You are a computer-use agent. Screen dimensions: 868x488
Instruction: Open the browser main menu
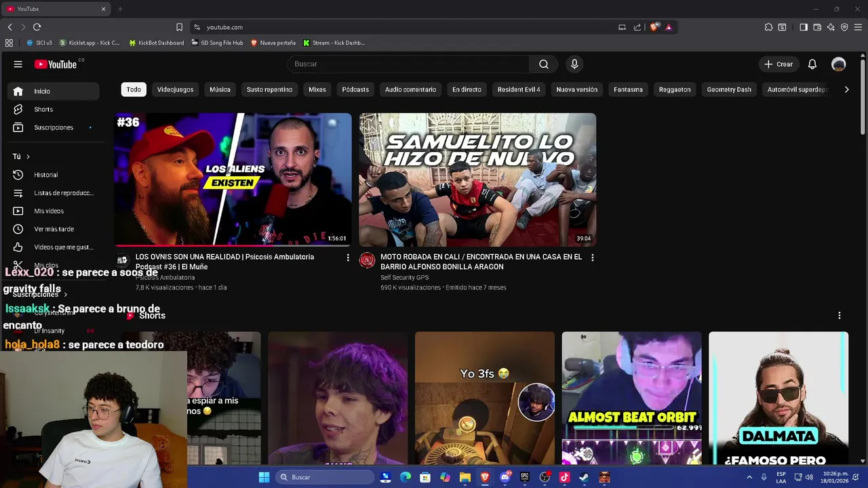(x=858, y=27)
